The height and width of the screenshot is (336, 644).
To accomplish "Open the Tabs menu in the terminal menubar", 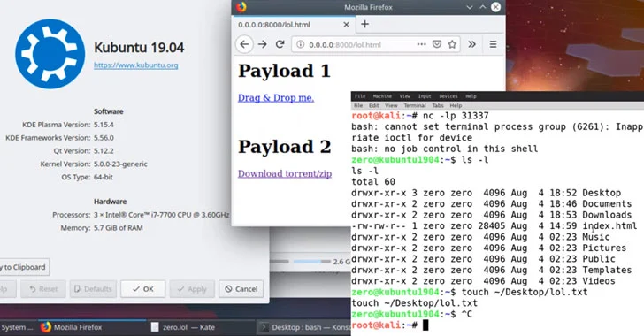I will (x=438, y=105).
